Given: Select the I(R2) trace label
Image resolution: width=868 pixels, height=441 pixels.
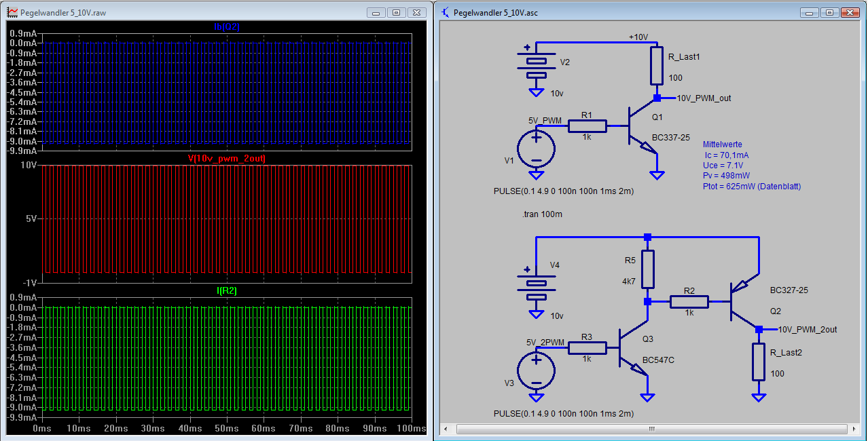Looking at the screenshot, I should (x=226, y=290).
